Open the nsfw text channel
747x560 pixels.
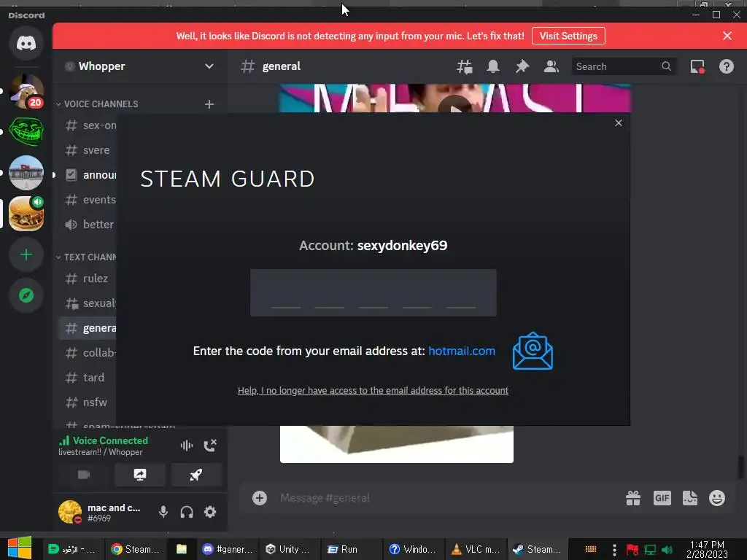pyautogui.click(x=88, y=402)
